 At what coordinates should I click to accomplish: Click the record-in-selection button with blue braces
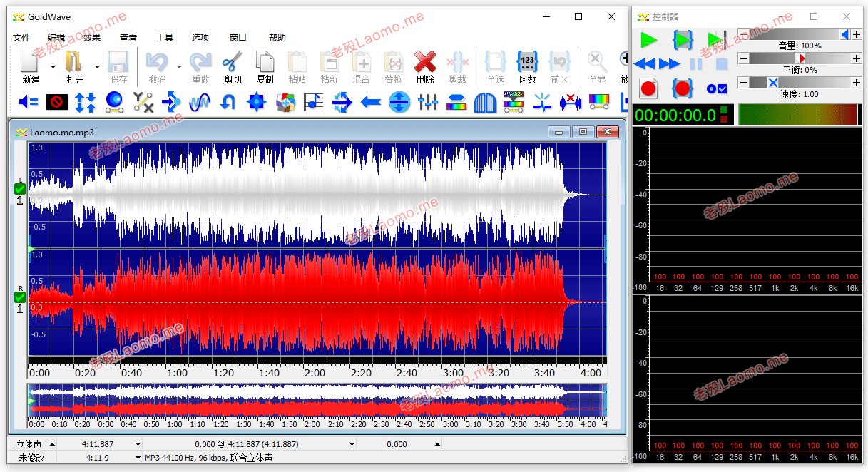pyautogui.click(x=683, y=88)
